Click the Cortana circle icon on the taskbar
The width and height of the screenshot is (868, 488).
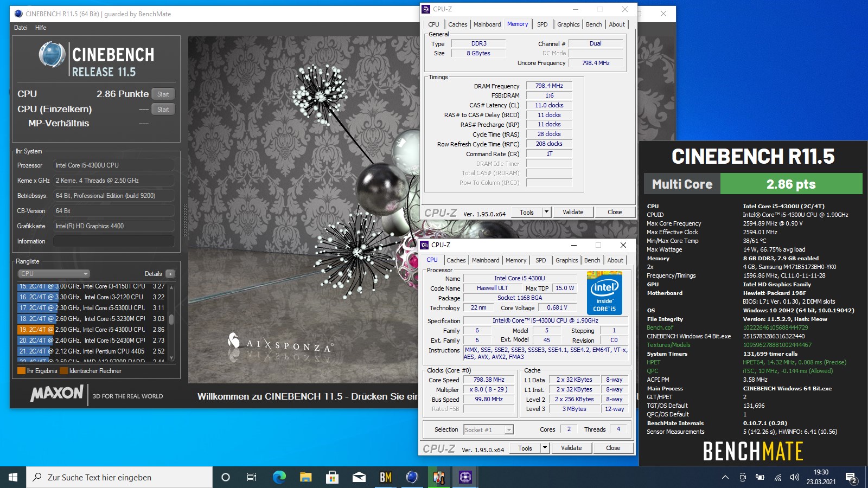click(226, 477)
